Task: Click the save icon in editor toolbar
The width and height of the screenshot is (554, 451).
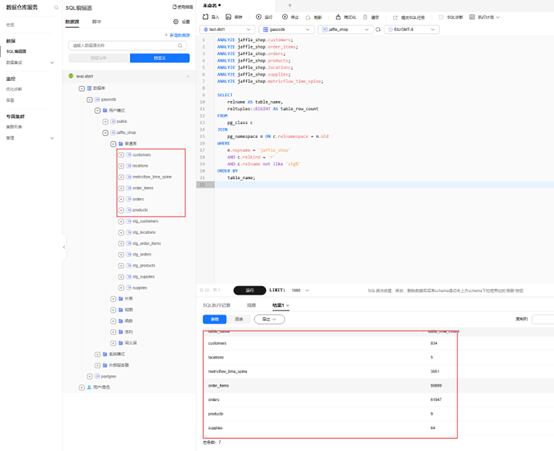Action: point(228,17)
